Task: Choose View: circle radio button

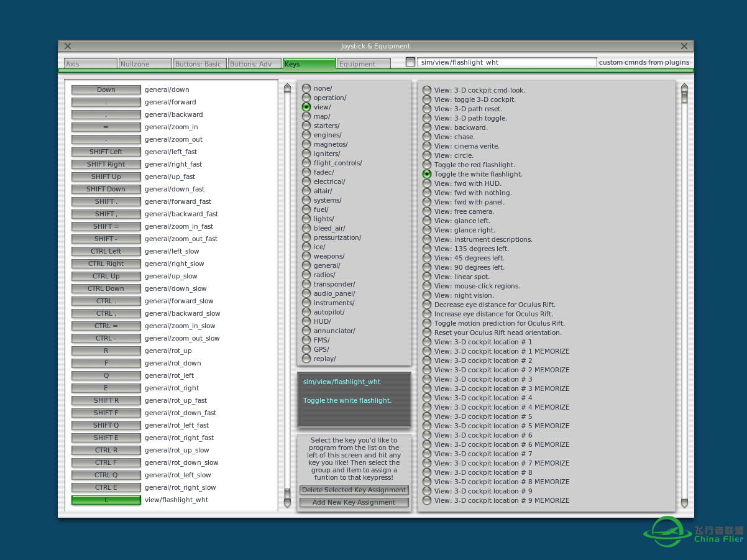Action: 427,155
